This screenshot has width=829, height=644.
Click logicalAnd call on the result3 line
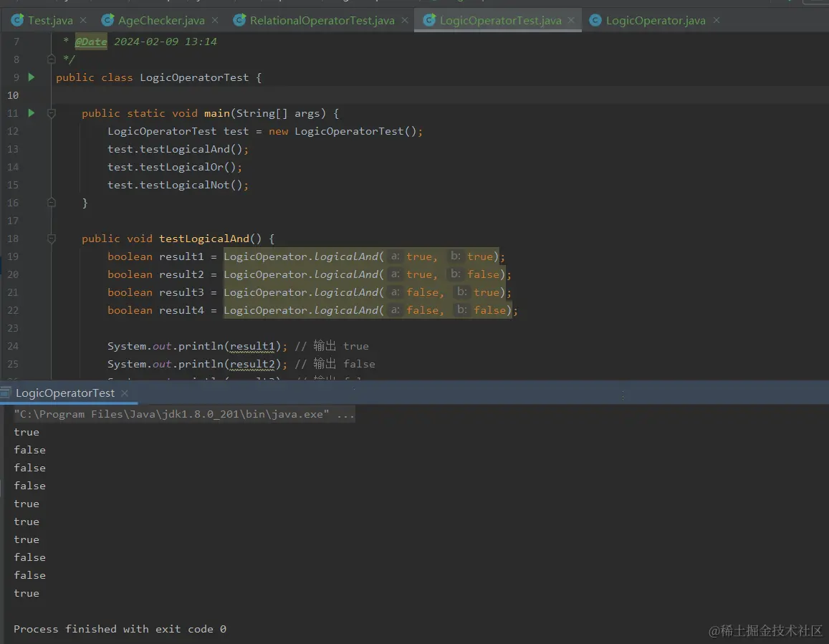click(346, 292)
